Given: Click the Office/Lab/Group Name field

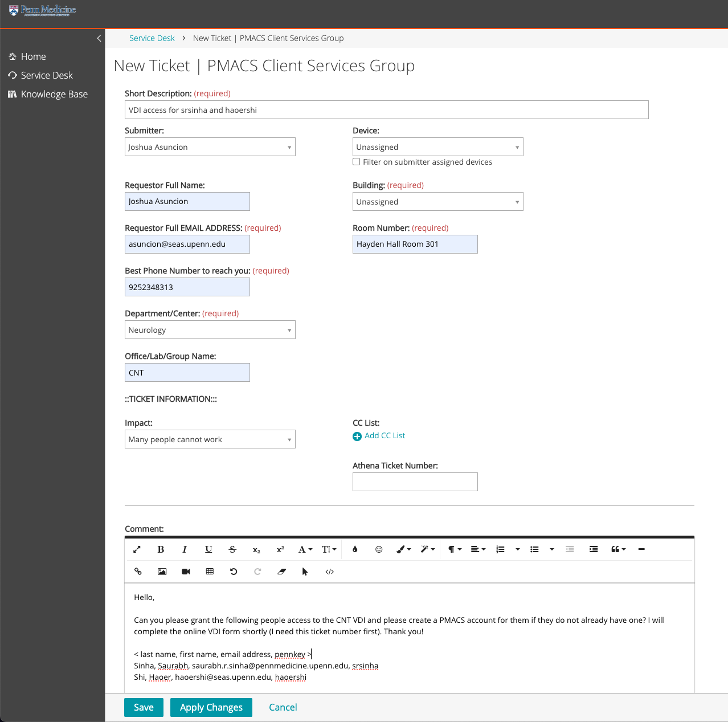Looking at the screenshot, I should click(187, 373).
